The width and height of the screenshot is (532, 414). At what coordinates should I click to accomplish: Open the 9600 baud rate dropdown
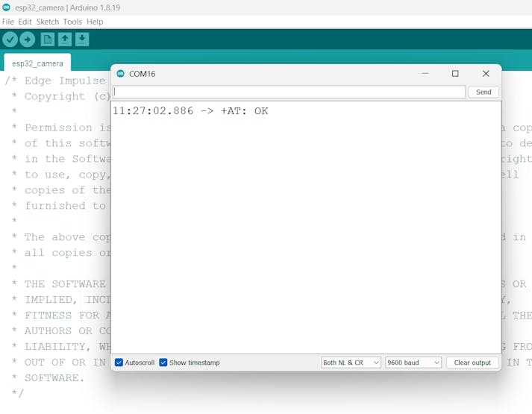(413, 363)
